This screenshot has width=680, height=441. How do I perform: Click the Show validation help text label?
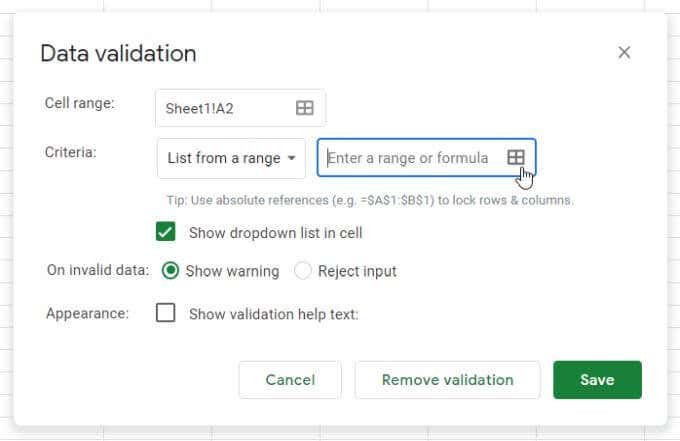coord(273,314)
